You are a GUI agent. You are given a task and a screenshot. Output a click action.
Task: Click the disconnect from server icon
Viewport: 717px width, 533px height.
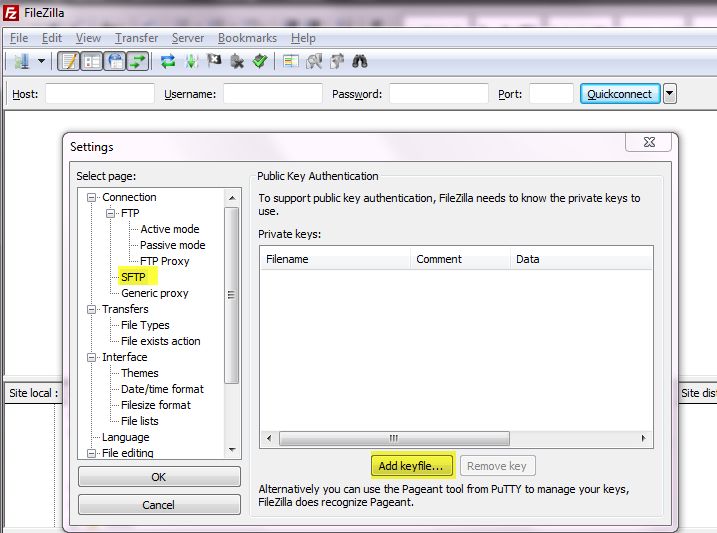pyautogui.click(x=237, y=61)
